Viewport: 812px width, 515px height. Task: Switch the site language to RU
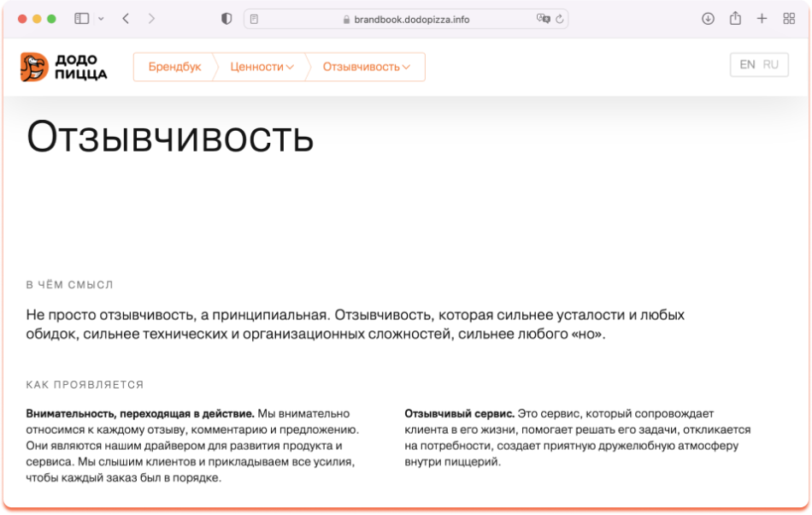click(771, 65)
